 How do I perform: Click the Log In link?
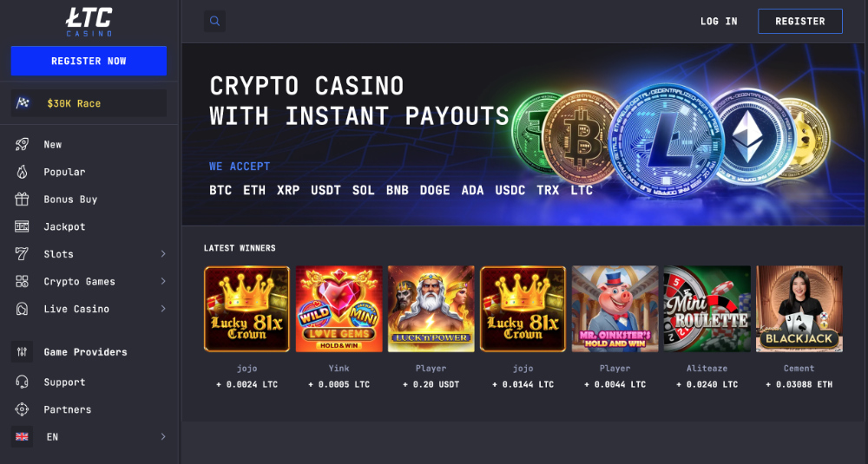[719, 21]
